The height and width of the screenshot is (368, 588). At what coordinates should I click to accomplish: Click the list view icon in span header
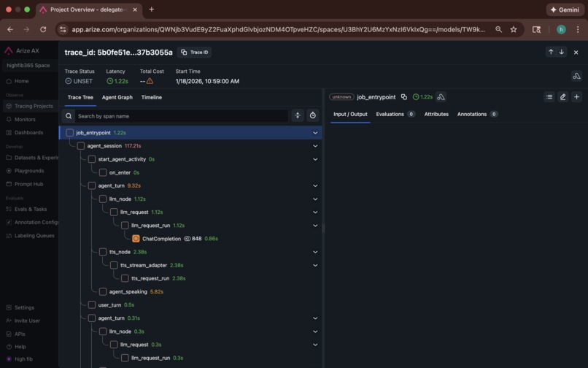549,97
